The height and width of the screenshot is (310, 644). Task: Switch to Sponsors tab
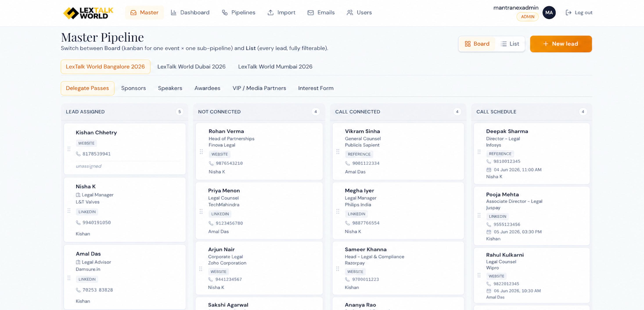133,88
